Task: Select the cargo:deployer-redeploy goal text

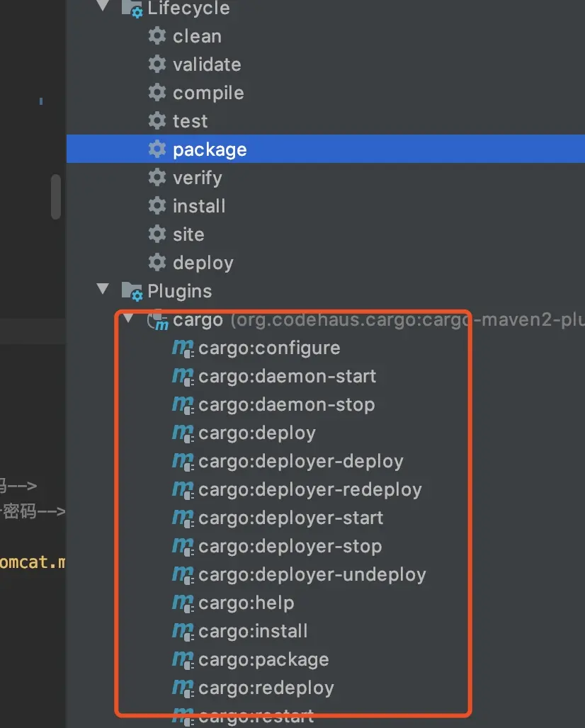Action: [x=310, y=490]
